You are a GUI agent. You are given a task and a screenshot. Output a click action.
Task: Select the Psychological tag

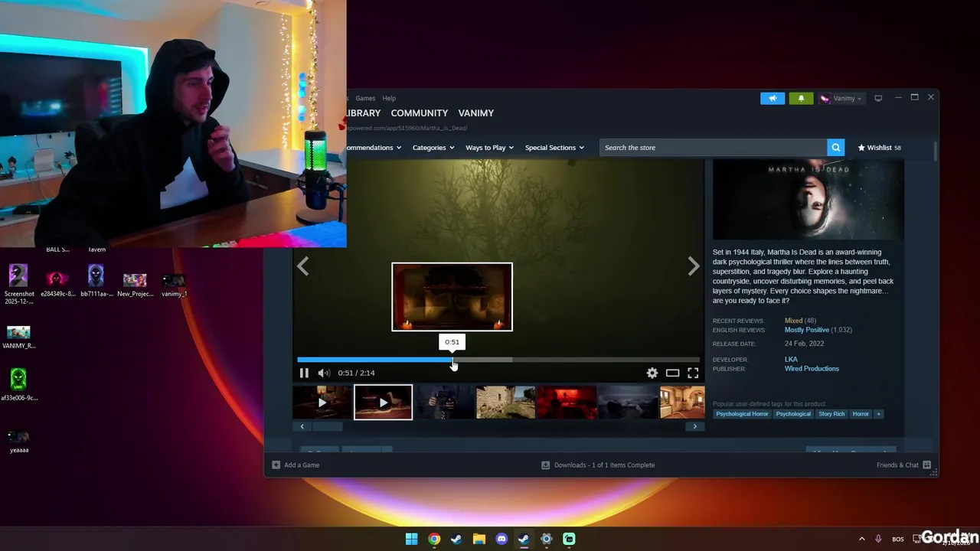pyautogui.click(x=792, y=414)
